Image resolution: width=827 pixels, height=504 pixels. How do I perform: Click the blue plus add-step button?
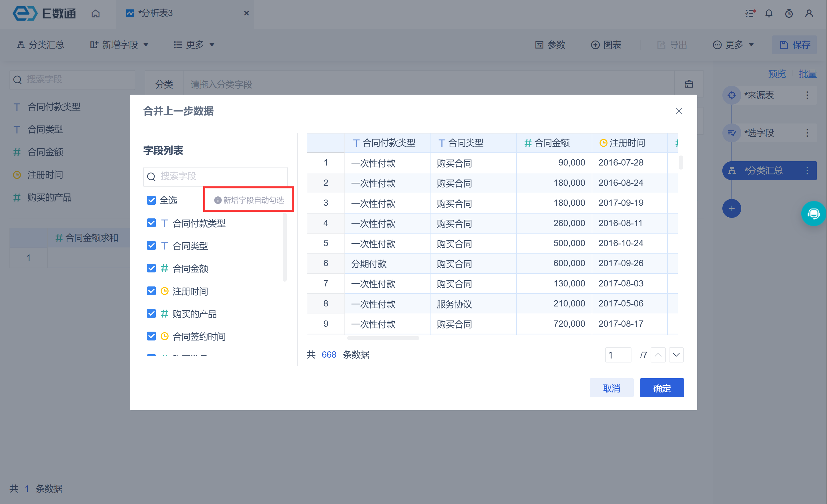731,208
